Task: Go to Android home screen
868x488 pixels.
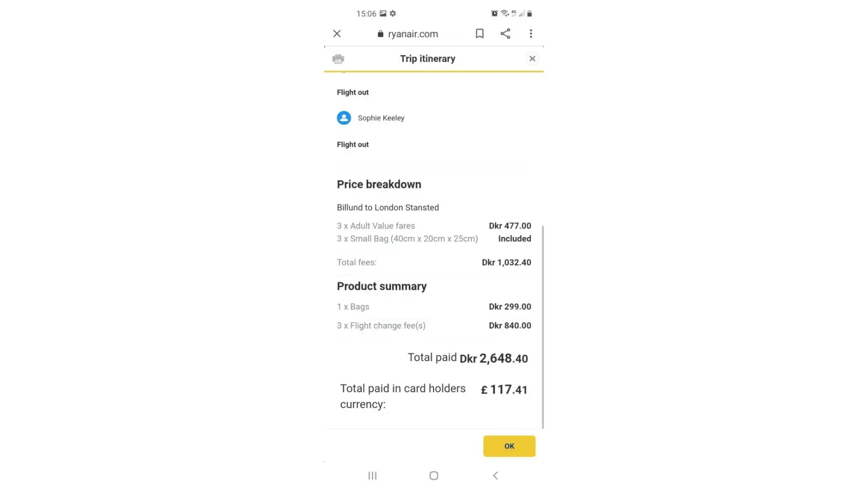Action: pyautogui.click(x=434, y=475)
